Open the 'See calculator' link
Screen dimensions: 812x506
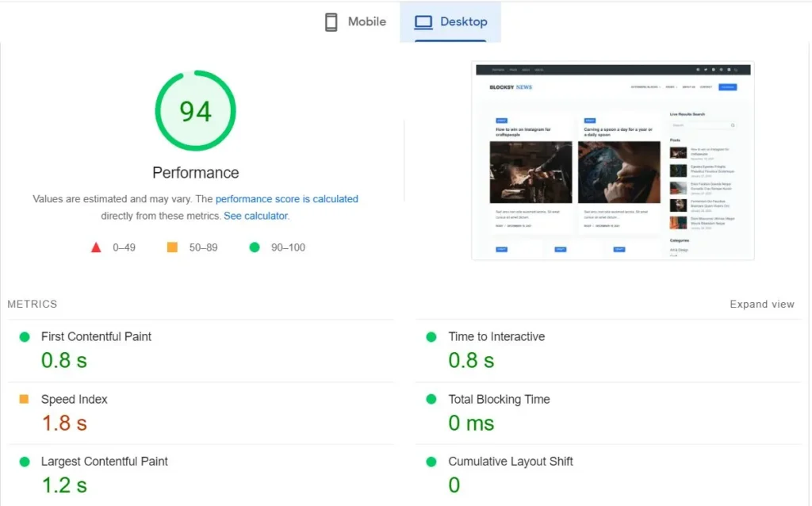tap(256, 216)
